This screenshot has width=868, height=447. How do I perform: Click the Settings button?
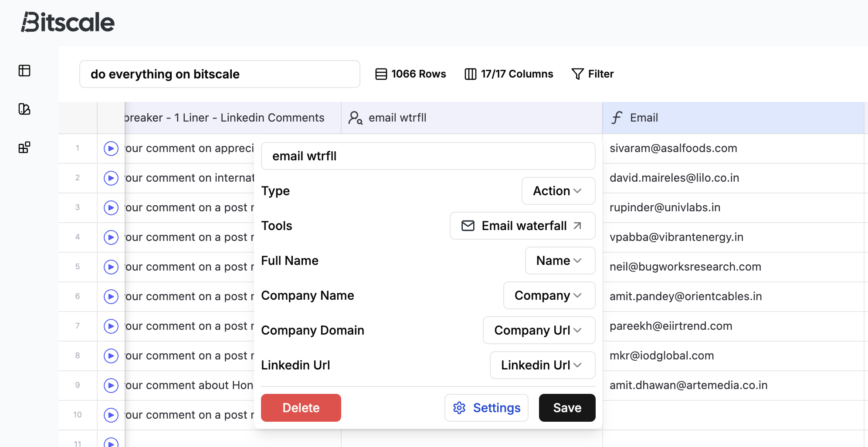[487, 408]
